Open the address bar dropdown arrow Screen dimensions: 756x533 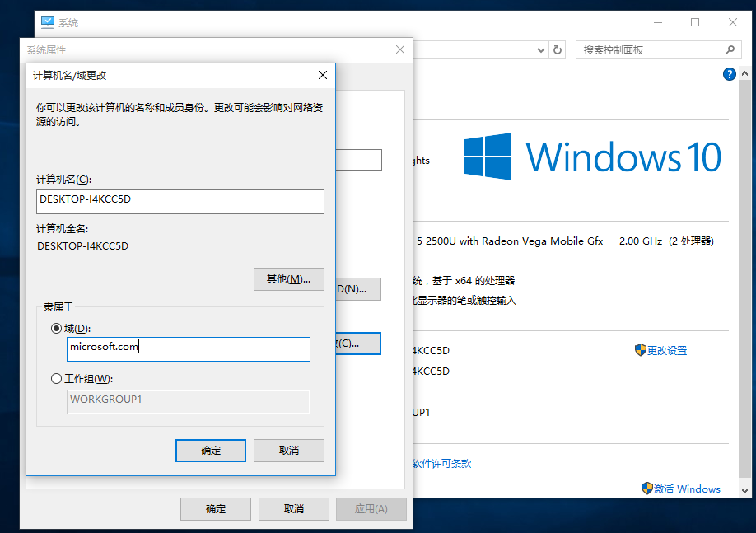click(x=541, y=50)
